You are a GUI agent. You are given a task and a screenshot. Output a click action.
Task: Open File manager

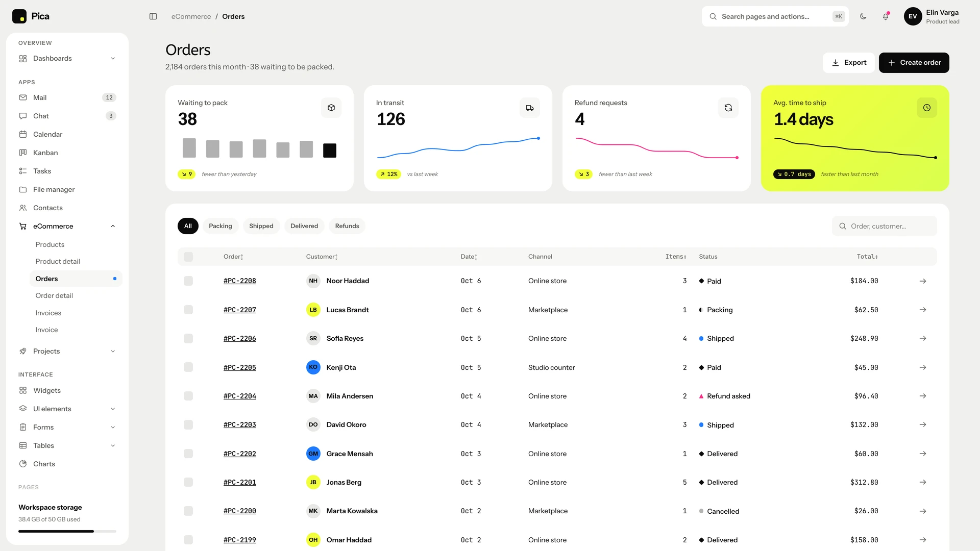67,189
